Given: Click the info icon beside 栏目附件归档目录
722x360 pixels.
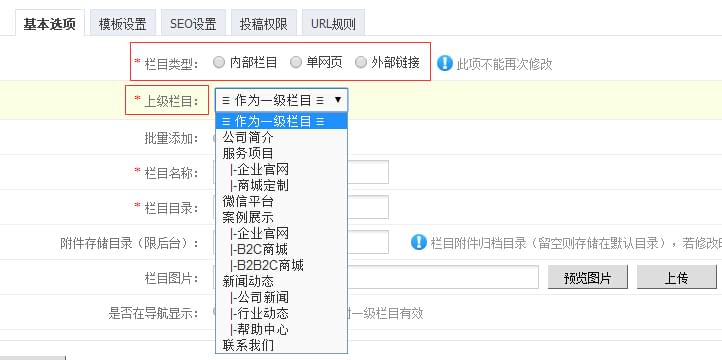Looking at the screenshot, I should tap(419, 242).
